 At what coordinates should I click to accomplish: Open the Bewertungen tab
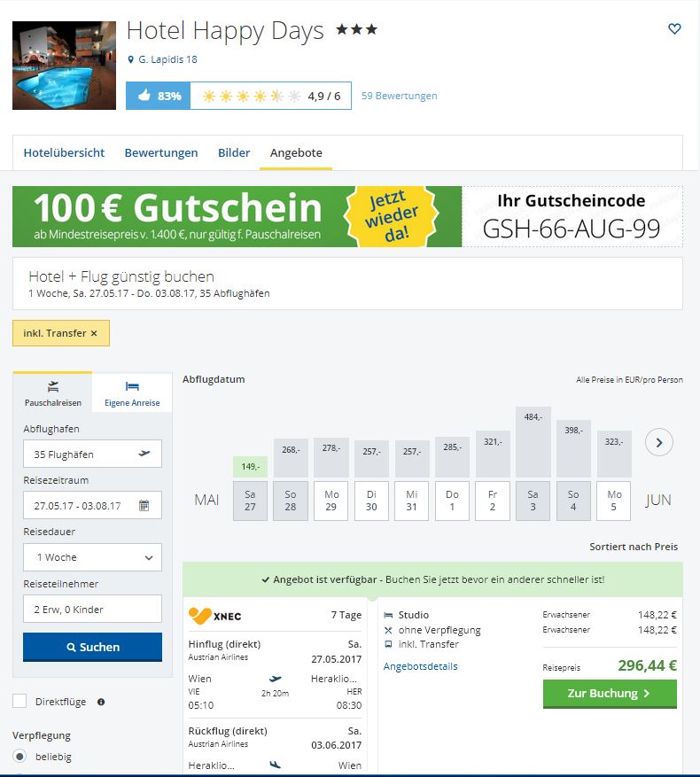tap(161, 152)
